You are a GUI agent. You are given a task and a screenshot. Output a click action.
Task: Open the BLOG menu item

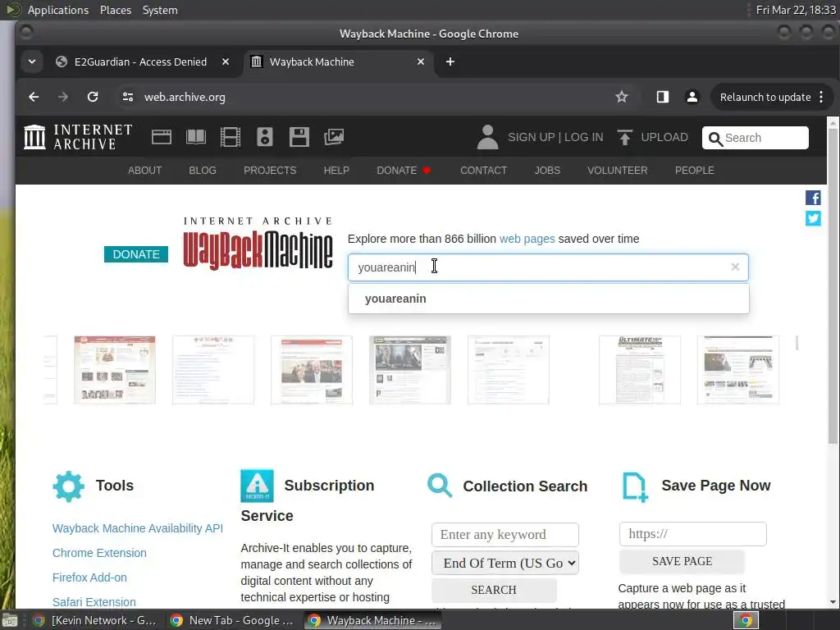[203, 171]
